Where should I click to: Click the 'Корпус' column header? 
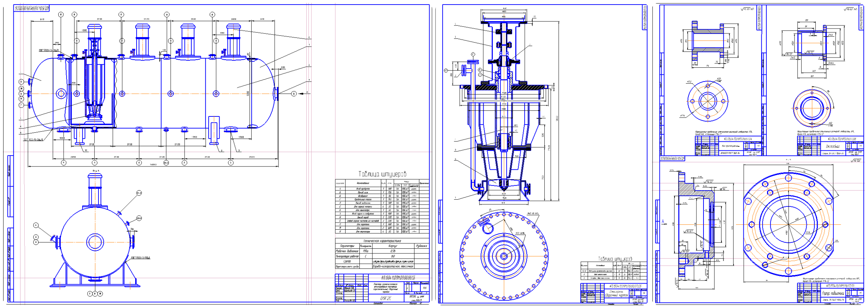coord(393,246)
